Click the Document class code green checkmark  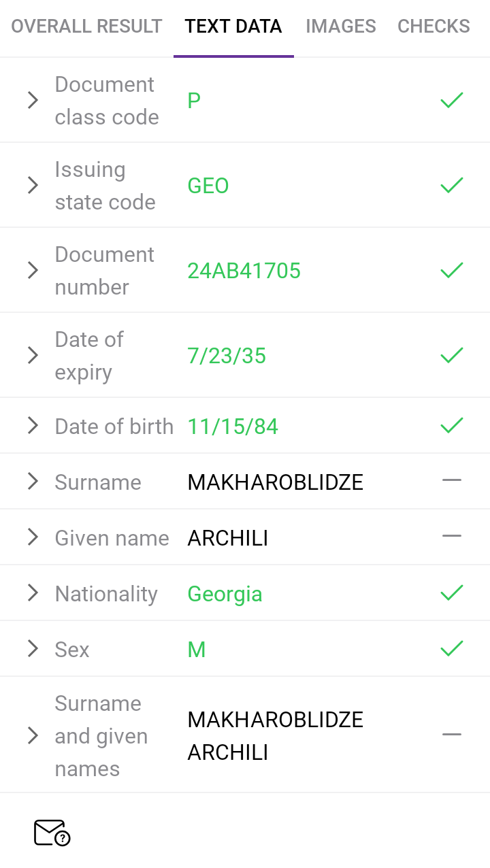(x=452, y=101)
